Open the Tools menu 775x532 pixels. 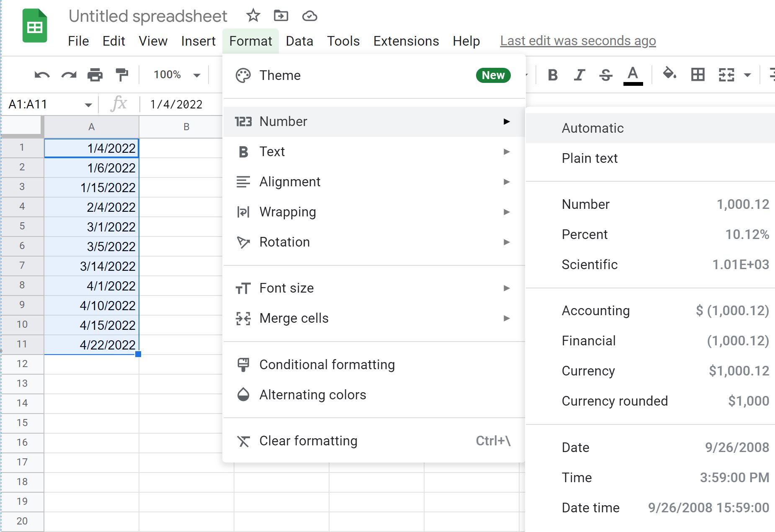pyautogui.click(x=343, y=41)
